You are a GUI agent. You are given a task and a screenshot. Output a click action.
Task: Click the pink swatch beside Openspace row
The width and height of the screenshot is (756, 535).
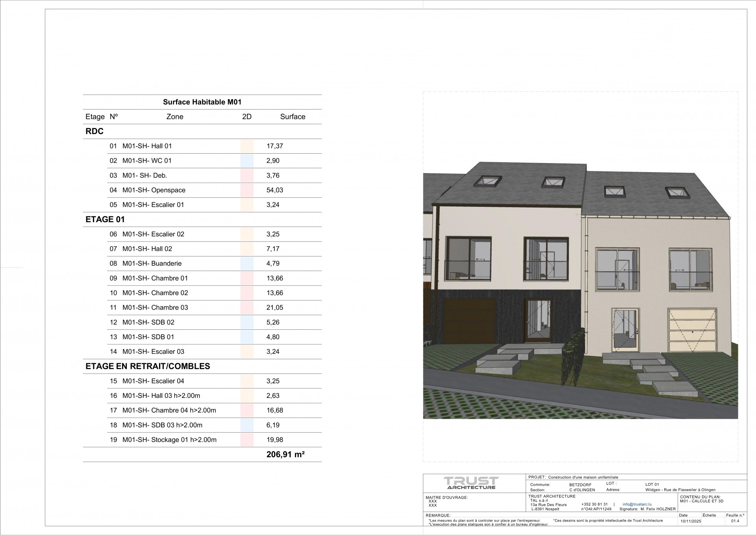pyautogui.click(x=247, y=190)
